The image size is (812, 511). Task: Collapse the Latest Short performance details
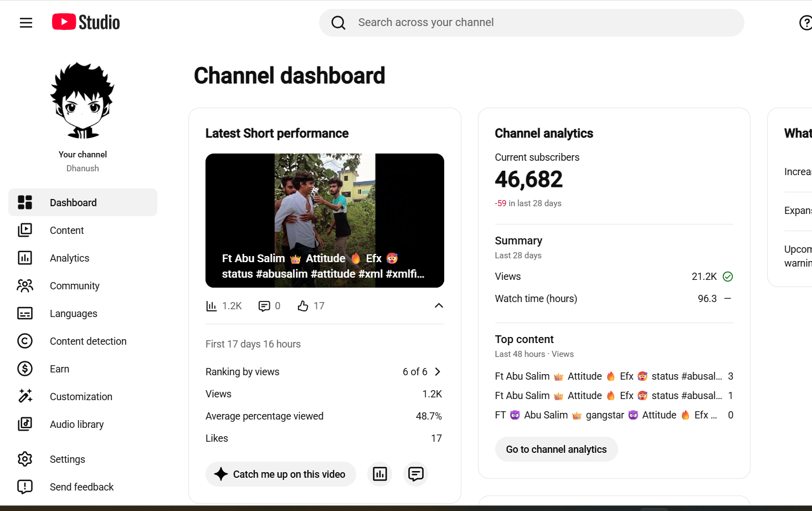(x=439, y=305)
